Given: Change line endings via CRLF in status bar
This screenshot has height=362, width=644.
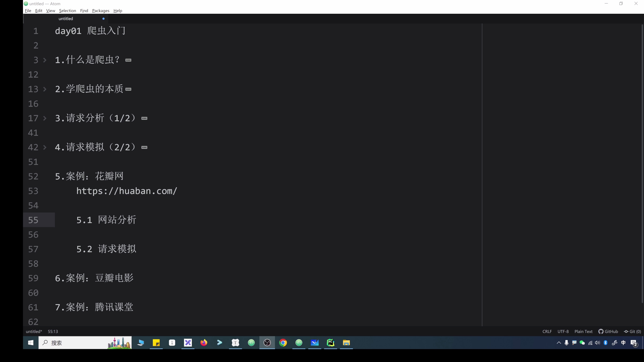Looking at the screenshot, I should tap(547, 331).
